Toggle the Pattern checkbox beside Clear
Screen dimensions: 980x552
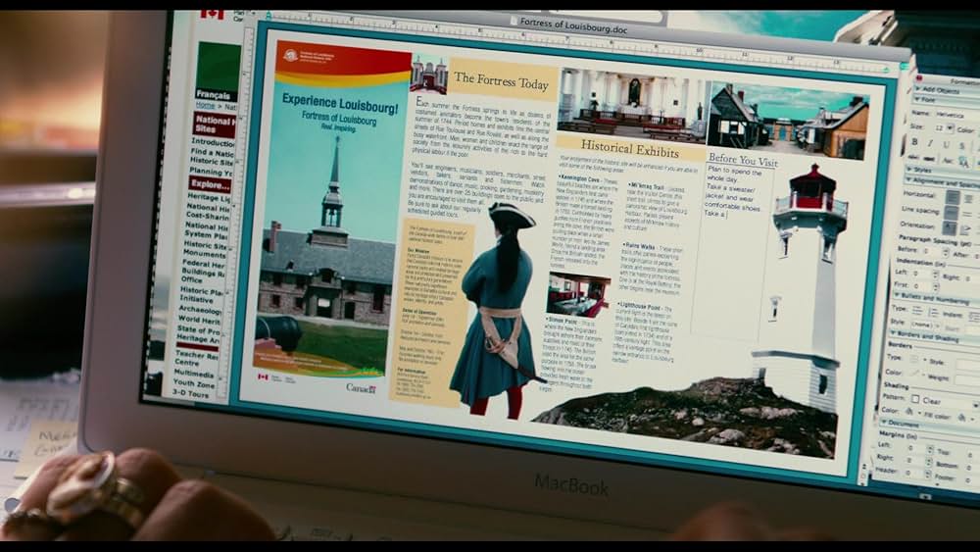914,400
